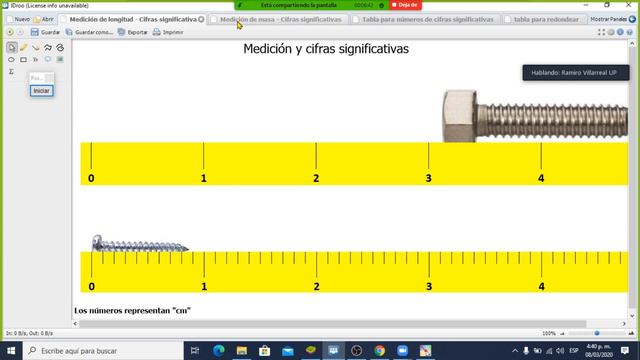The height and width of the screenshot is (360, 640).
Task: Switch to Tabla para números de cifras tab
Action: tap(424, 19)
